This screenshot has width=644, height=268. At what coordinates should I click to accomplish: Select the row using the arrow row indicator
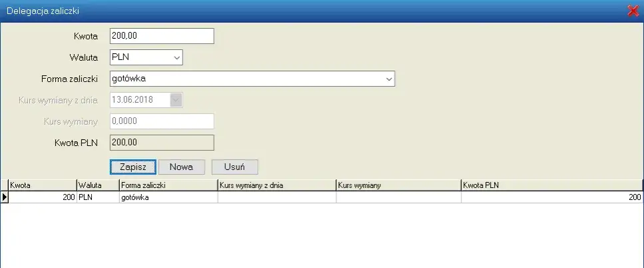[x=5, y=197]
